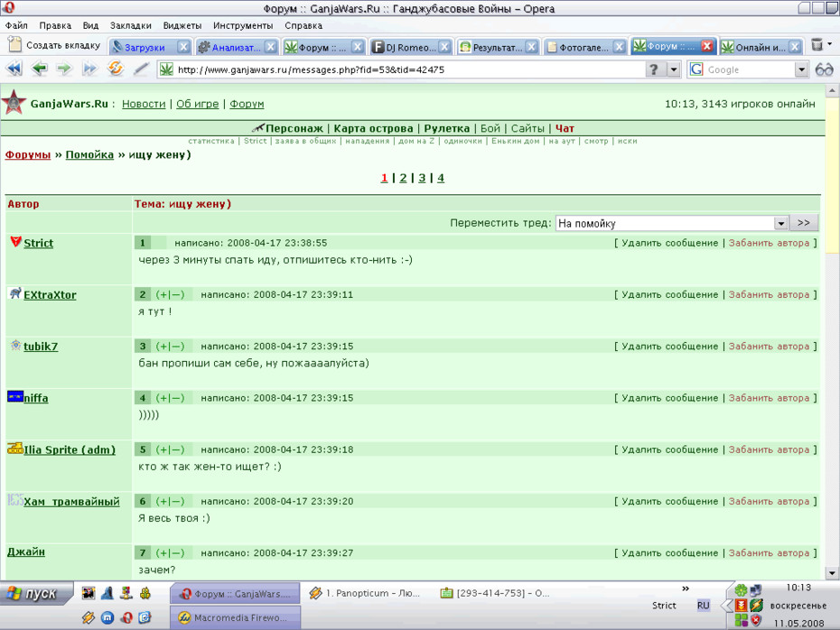Open the Инструменты menu
Screen dimensions: 840x630
coord(243,25)
